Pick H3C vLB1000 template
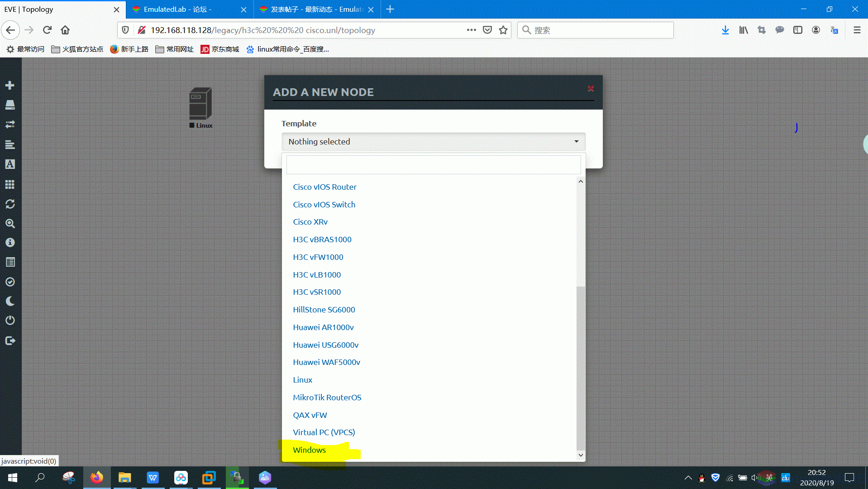The image size is (868, 489). point(317,275)
